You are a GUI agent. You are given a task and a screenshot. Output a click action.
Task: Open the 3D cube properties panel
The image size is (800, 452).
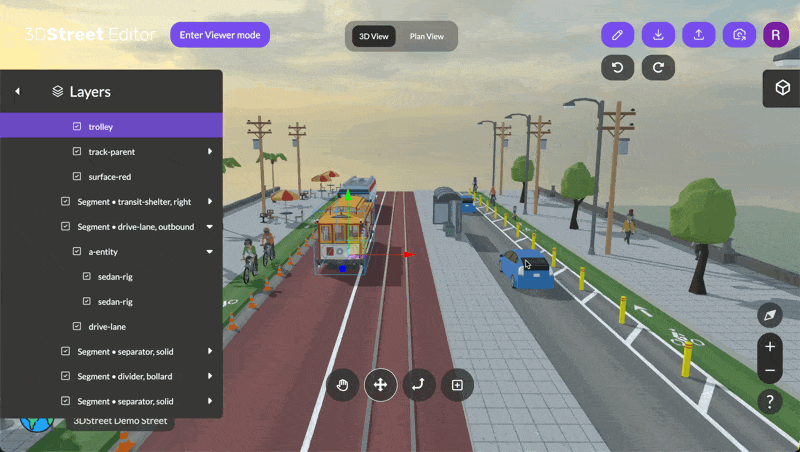(x=781, y=88)
